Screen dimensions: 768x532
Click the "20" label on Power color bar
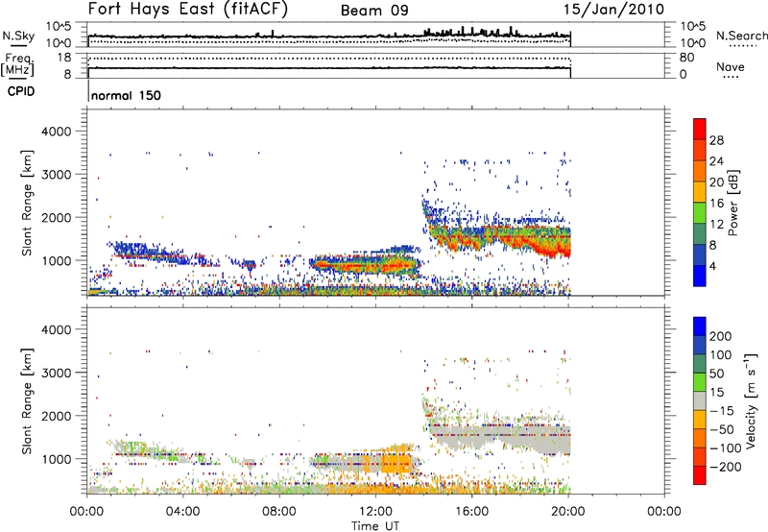[x=716, y=182]
